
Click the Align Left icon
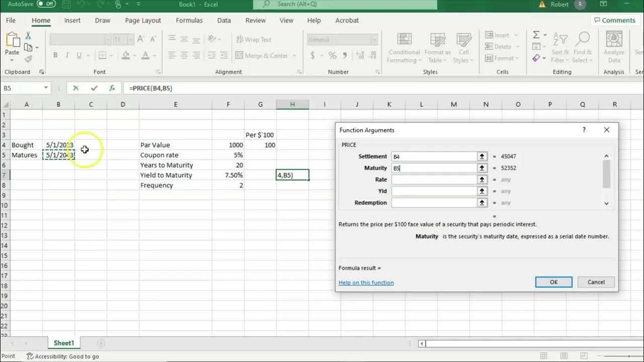172,55
